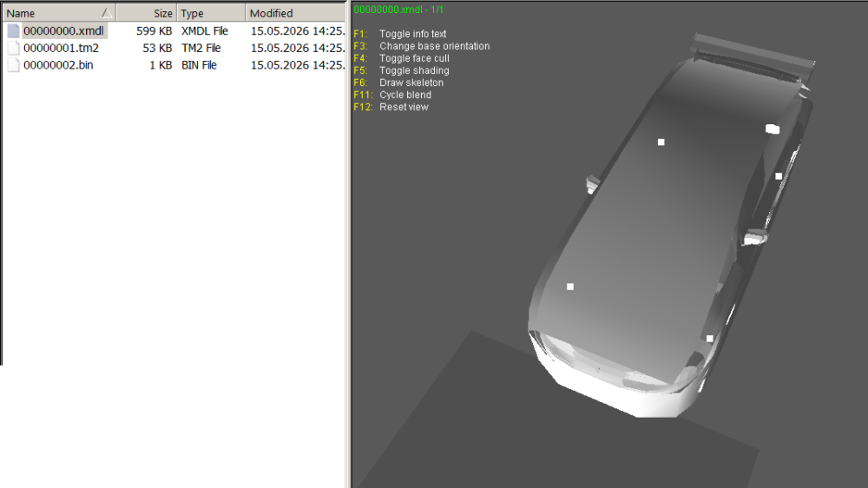Click the modified date of 00000002.bin

point(298,65)
